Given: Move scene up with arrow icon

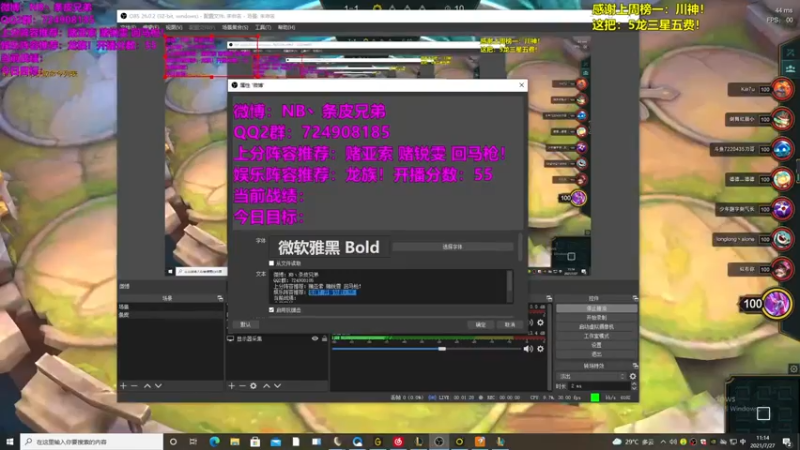Looking at the screenshot, I should point(147,386).
